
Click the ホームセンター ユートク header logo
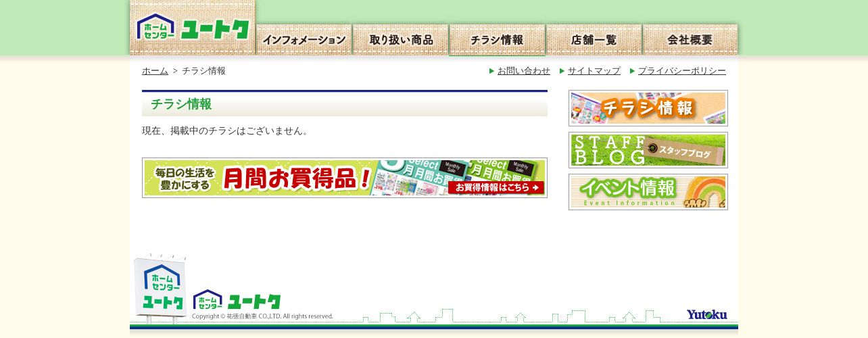click(x=193, y=28)
